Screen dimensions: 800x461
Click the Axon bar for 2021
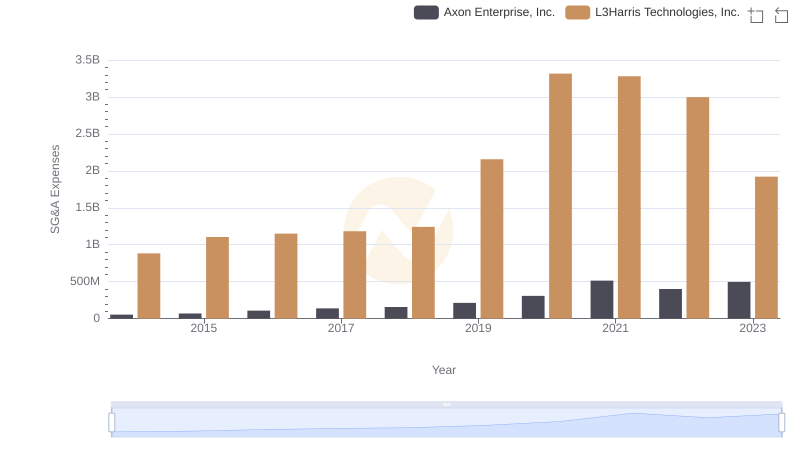click(602, 299)
